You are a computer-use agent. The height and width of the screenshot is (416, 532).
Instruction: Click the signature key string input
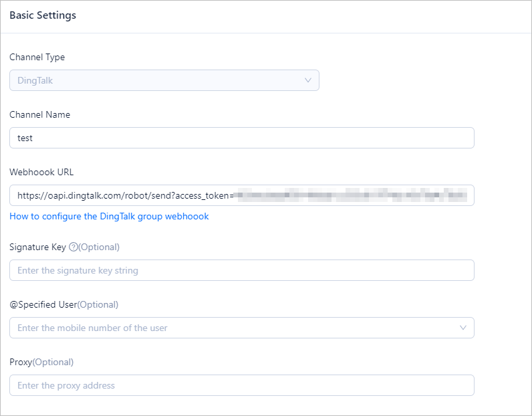(x=241, y=270)
